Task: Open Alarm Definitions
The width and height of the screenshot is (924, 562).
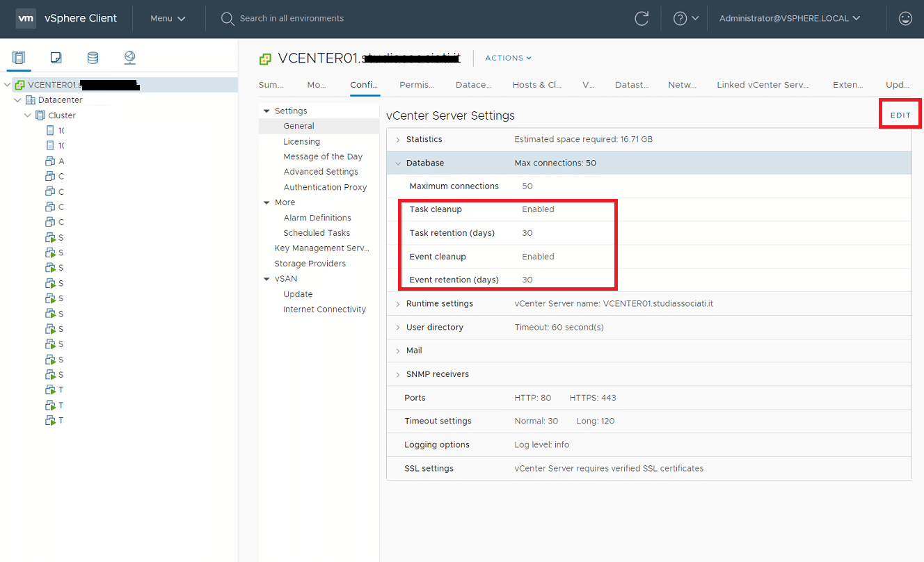Action: 317,218
